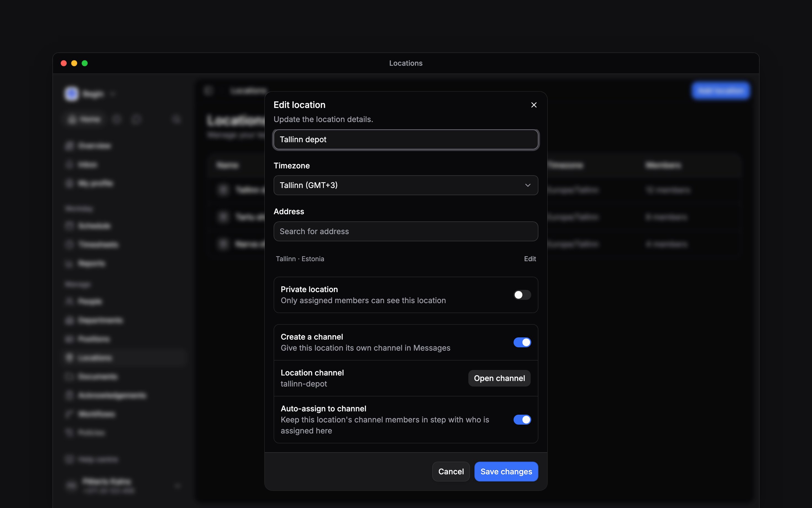The image size is (812, 508).
Task: Click the red macOS window close button
Action: [x=64, y=63]
